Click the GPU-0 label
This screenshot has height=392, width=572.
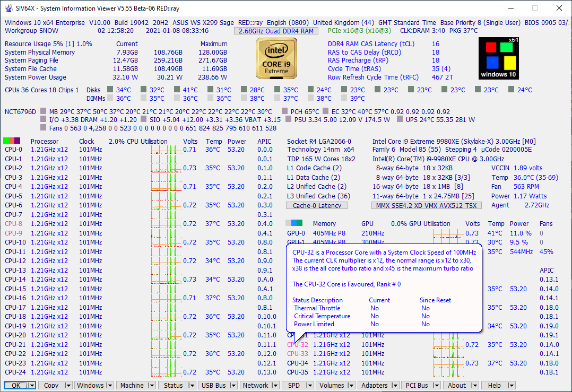point(296,233)
